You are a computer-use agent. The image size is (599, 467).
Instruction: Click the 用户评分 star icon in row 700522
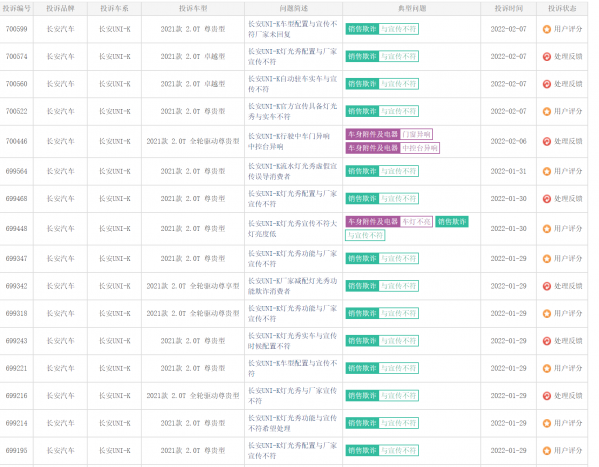tap(547, 112)
